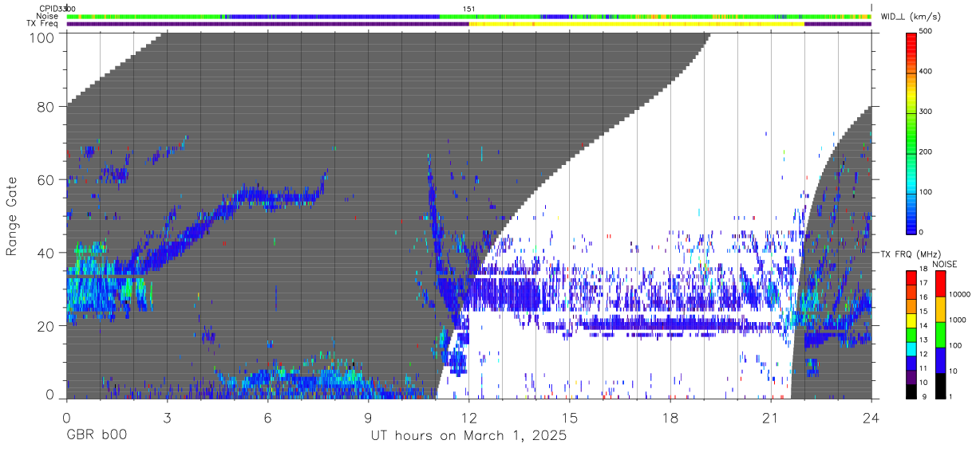
Task: Click the 200 label on the WID colorbar
Action: pos(924,151)
